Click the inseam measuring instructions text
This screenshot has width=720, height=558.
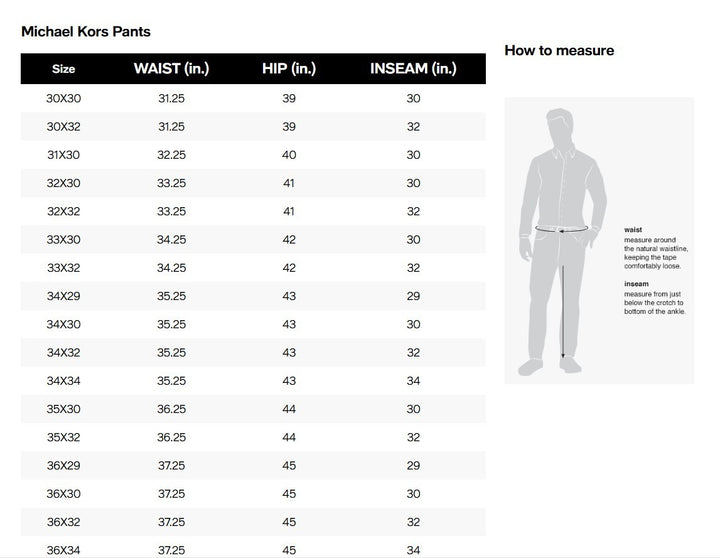[654, 298]
